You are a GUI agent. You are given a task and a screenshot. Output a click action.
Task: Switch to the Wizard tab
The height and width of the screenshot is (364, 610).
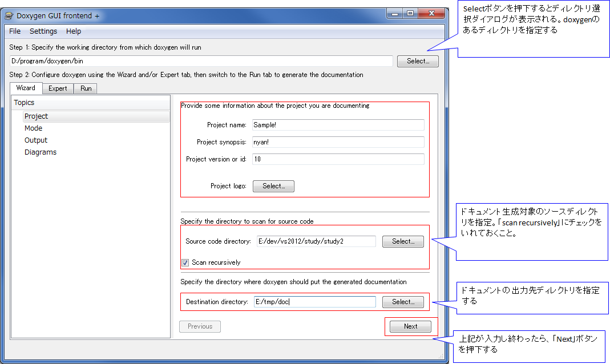26,88
